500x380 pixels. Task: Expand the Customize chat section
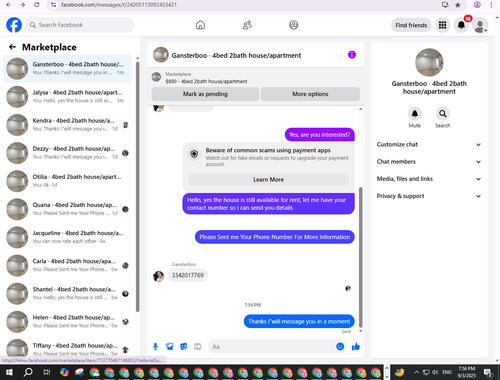[429, 144]
